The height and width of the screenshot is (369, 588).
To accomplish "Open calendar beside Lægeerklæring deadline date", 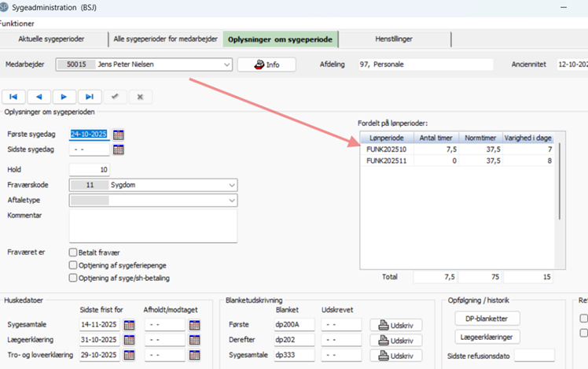I will point(130,340).
